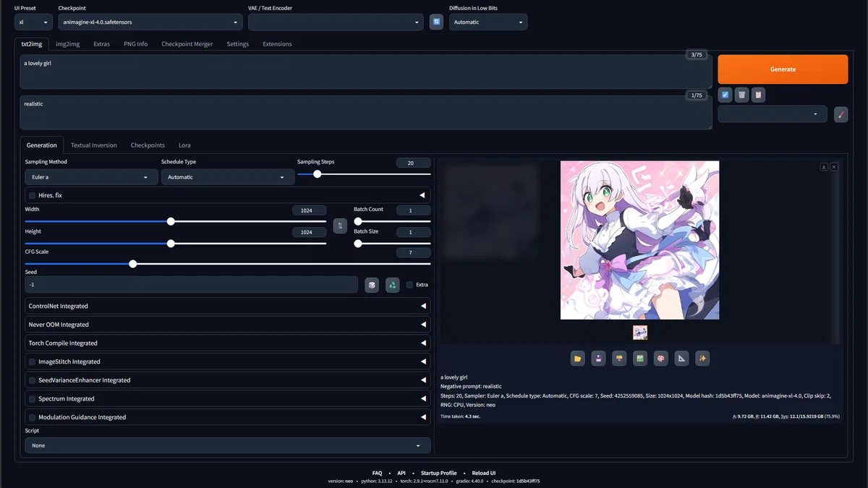This screenshot has width=868, height=488.
Task: Click the blue arrow read-prompt icon under Generate
Action: click(x=726, y=95)
